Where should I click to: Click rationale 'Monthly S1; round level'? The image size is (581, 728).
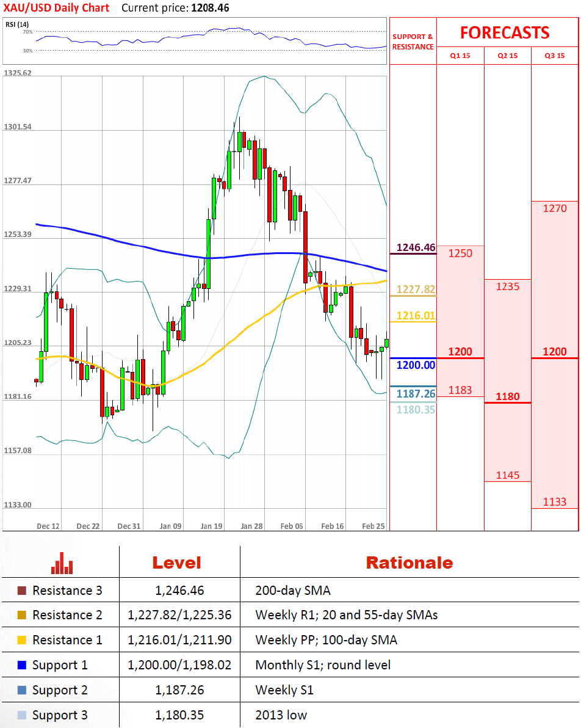(x=323, y=665)
